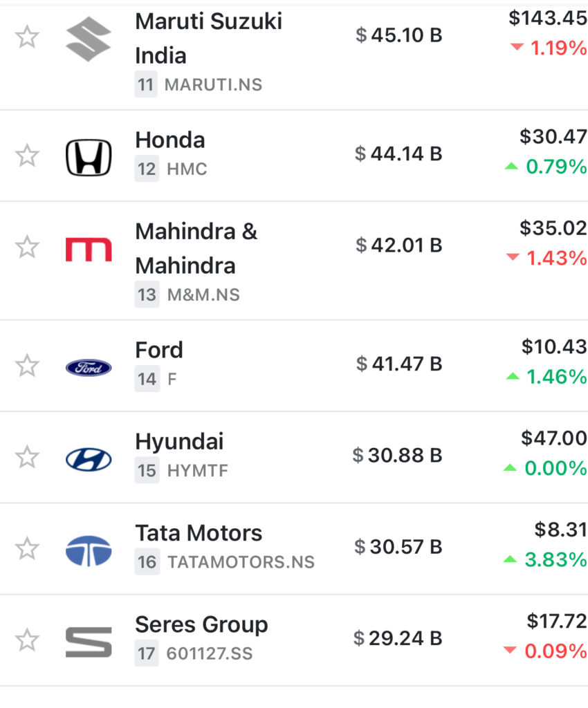The height and width of the screenshot is (708, 588).
Task: Star Mahindra & Mahindra as favorite
Action: coord(27,247)
